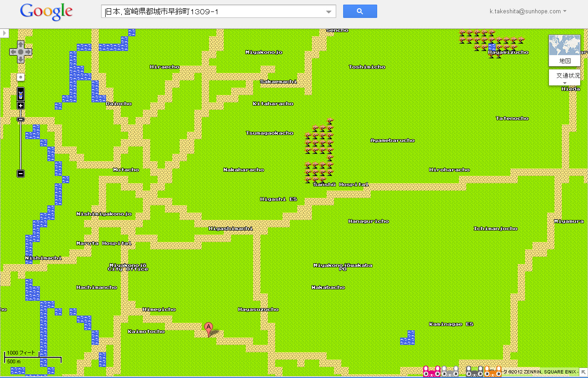Click the Mutacho place label

[x=126, y=170]
